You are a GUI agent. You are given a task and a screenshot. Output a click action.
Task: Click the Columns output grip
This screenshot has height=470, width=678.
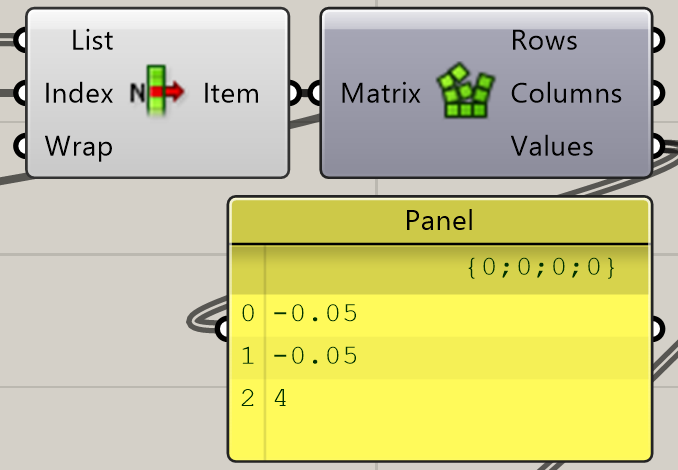click(x=658, y=93)
